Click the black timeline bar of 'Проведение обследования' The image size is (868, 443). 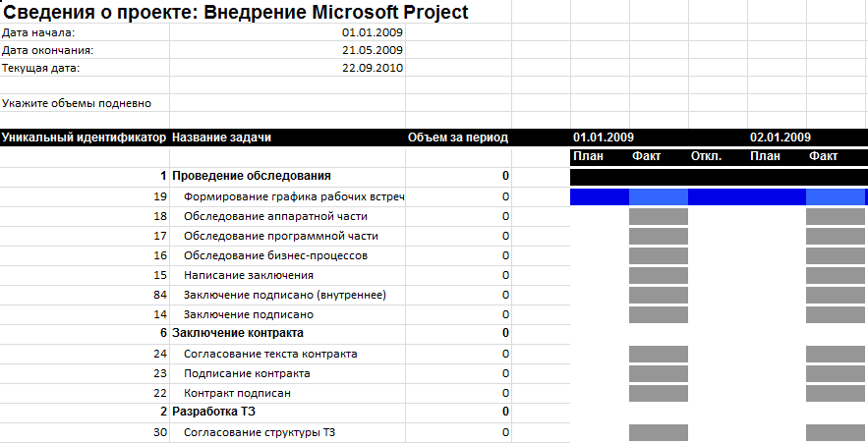pyautogui.click(x=720, y=177)
